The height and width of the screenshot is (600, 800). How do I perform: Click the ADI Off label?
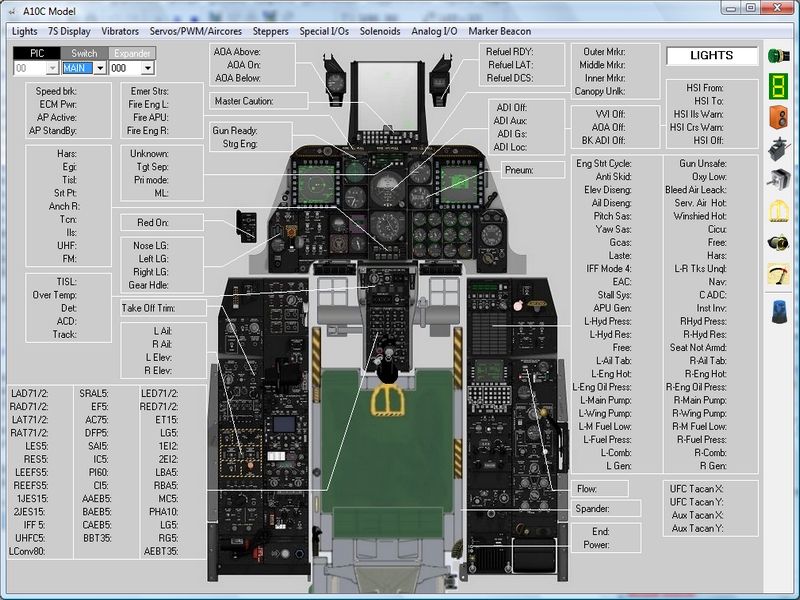point(512,108)
